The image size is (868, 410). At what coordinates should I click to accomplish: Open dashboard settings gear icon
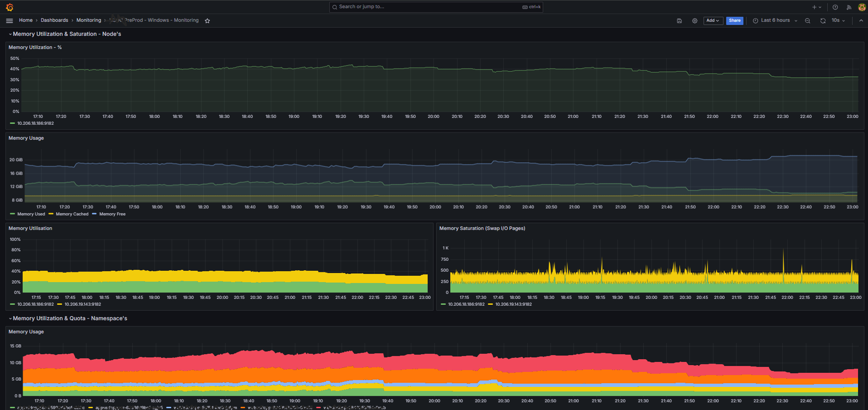click(694, 21)
